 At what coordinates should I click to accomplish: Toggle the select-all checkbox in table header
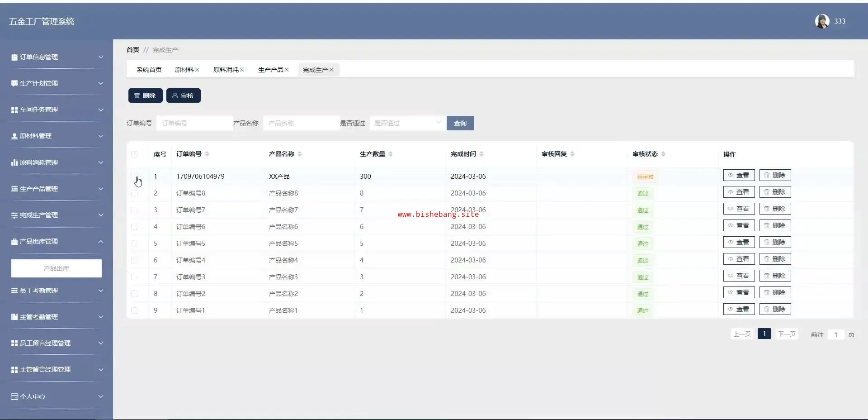click(x=134, y=154)
